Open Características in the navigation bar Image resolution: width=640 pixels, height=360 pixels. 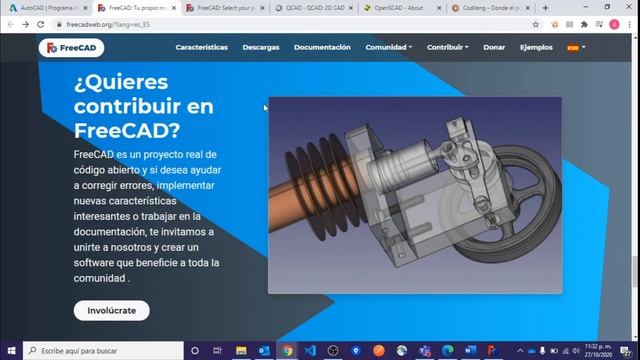[202, 47]
